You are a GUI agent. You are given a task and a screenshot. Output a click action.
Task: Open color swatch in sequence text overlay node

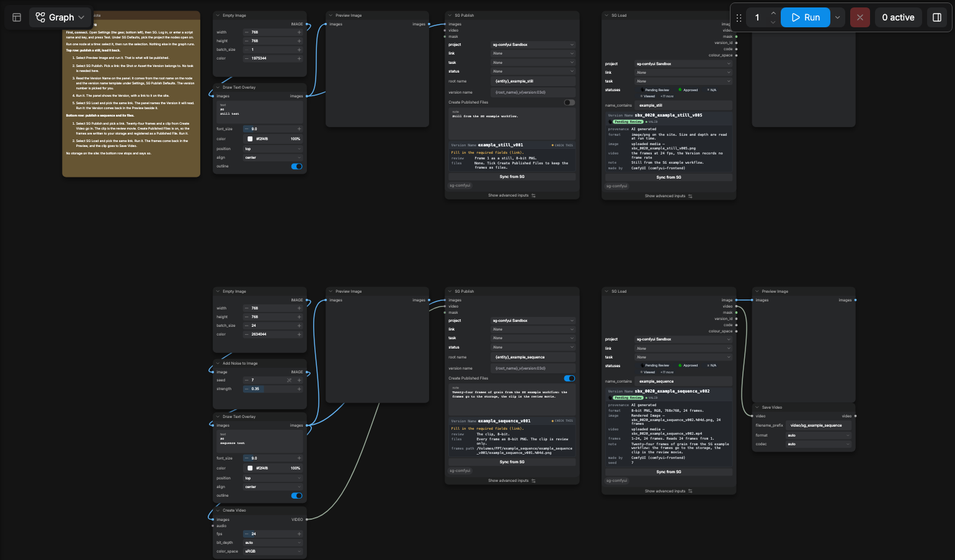point(250,468)
